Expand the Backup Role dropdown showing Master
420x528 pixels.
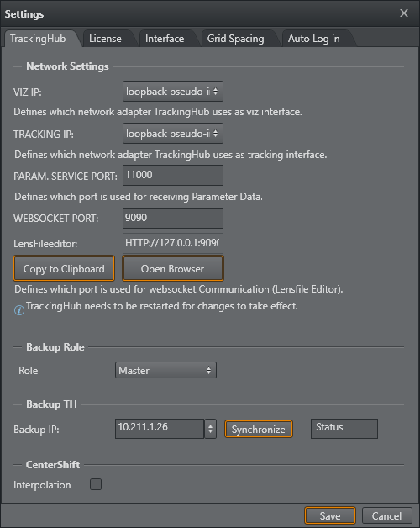pos(165,371)
